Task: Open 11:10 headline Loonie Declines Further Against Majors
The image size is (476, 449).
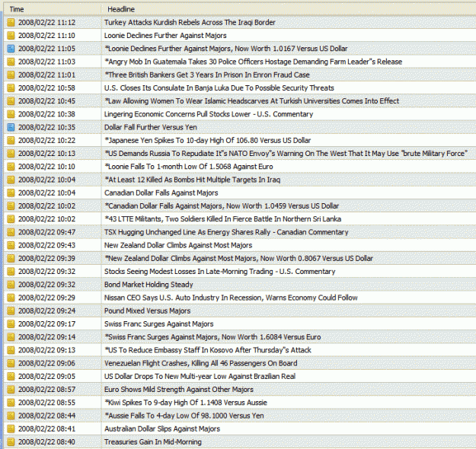Action: point(165,36)
